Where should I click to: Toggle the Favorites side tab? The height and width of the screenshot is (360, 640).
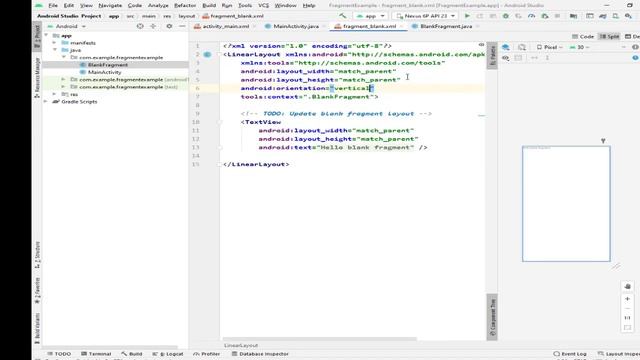(x=37, y=291)
